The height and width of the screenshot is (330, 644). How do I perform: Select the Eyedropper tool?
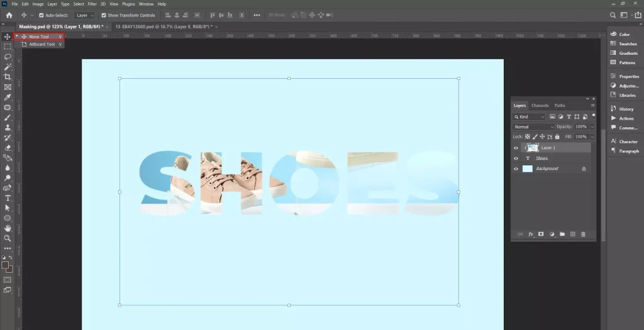(8, 97)
